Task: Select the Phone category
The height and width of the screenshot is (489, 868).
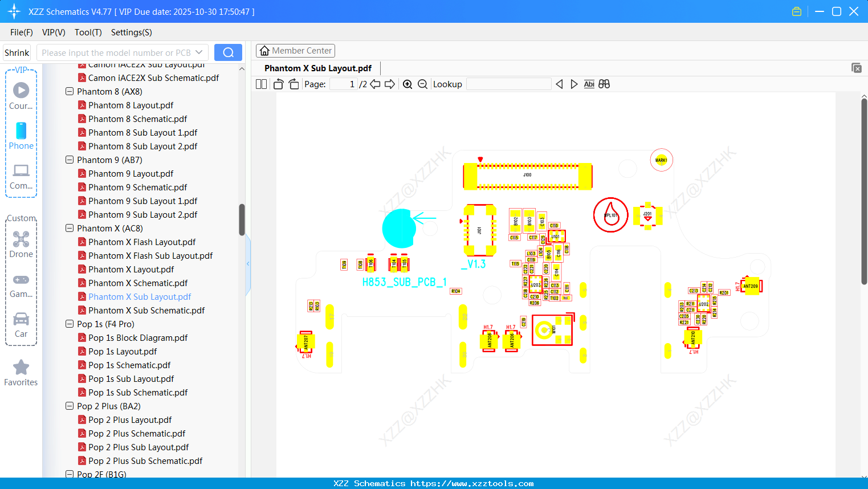Action: (21, 136)
